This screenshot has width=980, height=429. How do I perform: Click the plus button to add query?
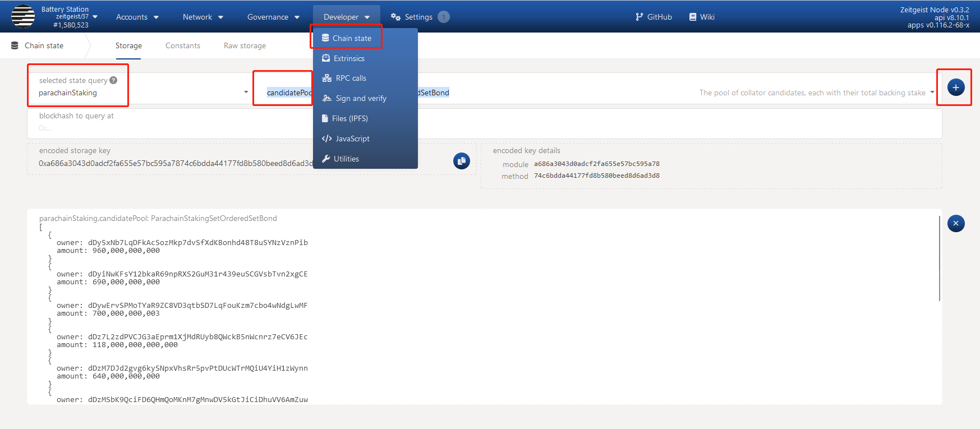(x=955, y=87)
